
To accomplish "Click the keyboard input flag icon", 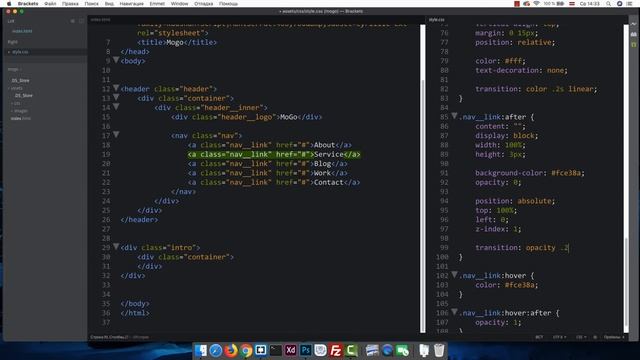I will coord(572,4).
